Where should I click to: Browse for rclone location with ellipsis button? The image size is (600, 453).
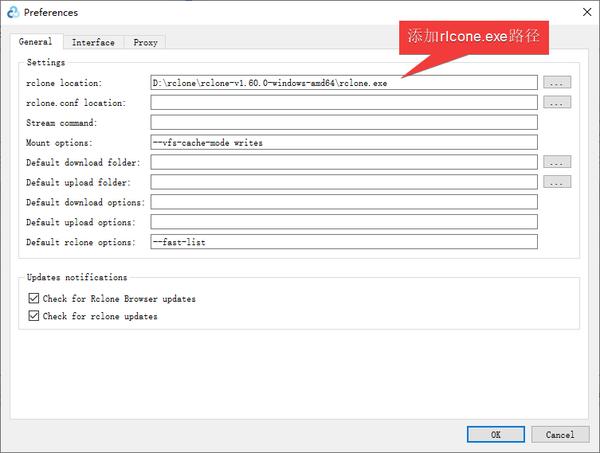coord(557,82)
